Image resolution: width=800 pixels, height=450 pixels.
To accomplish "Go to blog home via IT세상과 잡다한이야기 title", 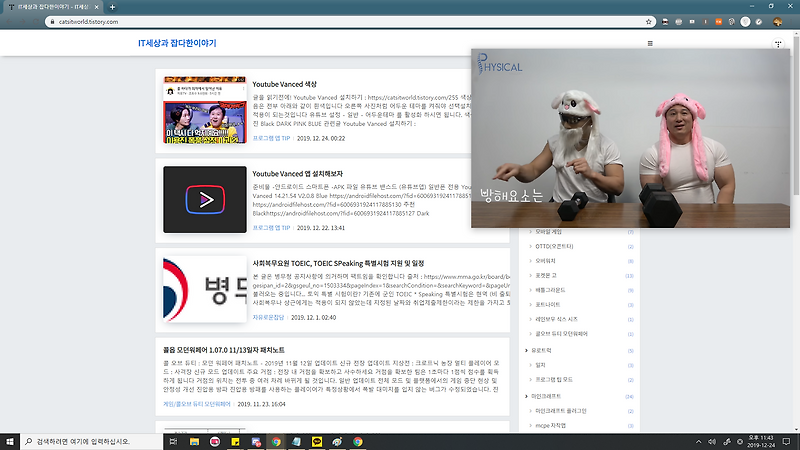I will point(177,43).
